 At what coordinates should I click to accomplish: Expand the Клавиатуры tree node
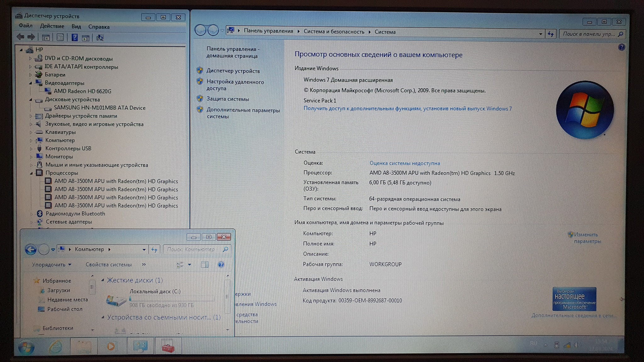click(31, 132)
